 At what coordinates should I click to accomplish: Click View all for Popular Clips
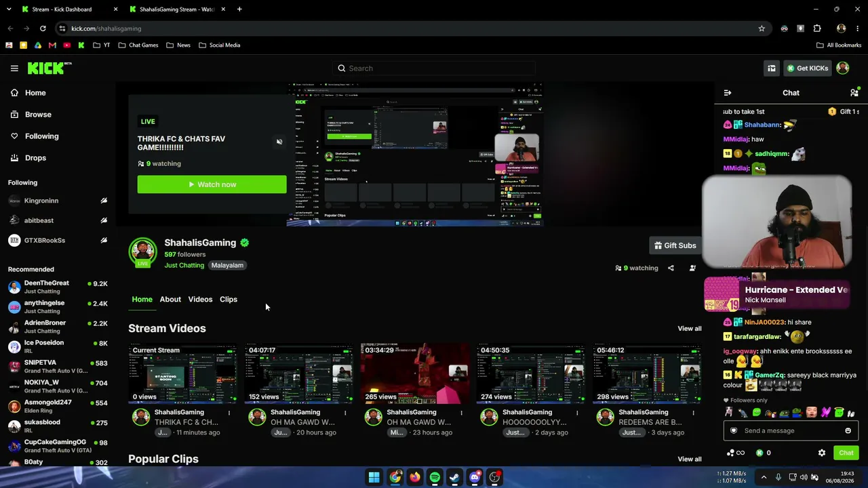(690, 459)
